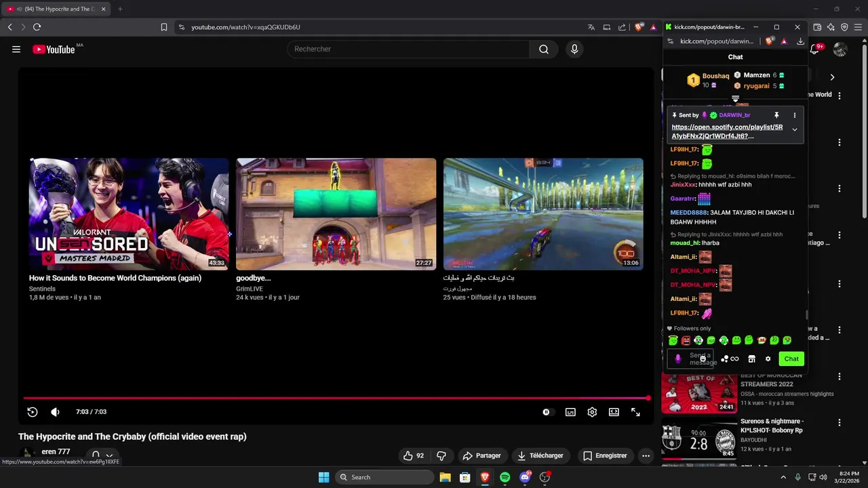Mute the video player volume

pos(56,412)
